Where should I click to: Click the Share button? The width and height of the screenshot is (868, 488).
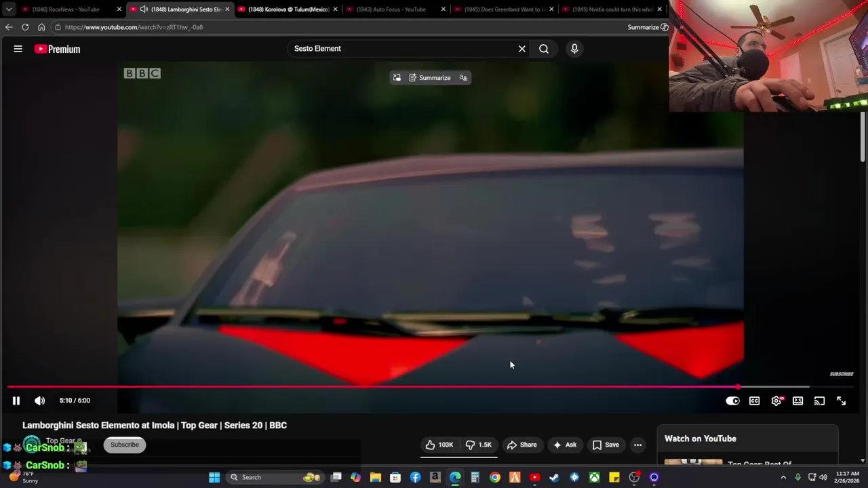click(521, 445)
